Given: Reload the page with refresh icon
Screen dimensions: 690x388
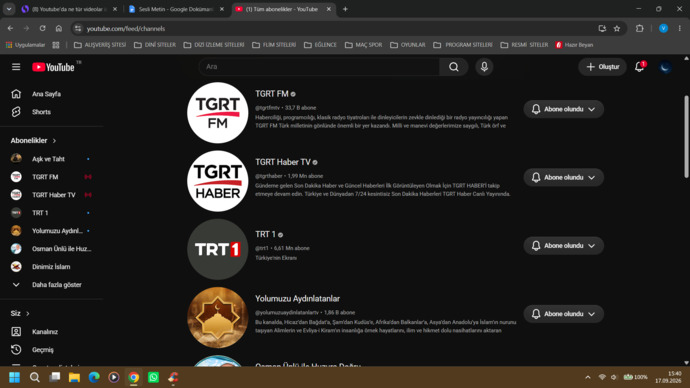Looking at the screenshot, I should [x=42, y=29].
